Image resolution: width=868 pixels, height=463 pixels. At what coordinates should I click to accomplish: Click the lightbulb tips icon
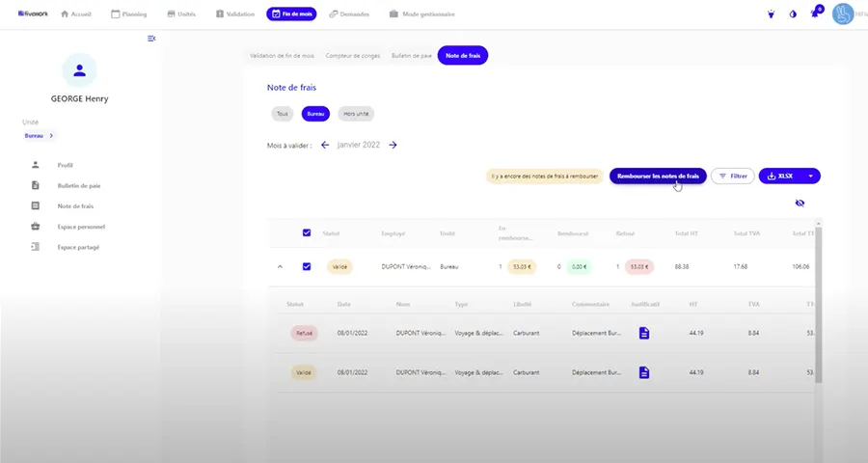click(x=771, y=14)
